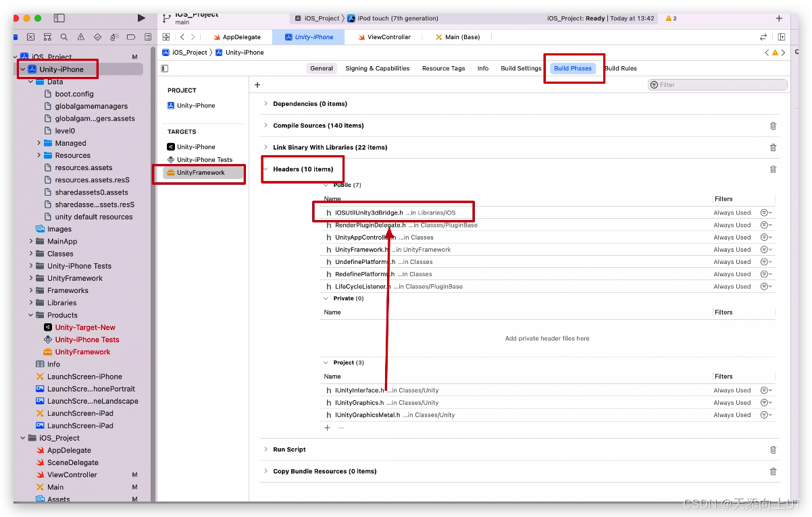
Task: Open the find navigator magnifier icon
Action: pos(64,37)
